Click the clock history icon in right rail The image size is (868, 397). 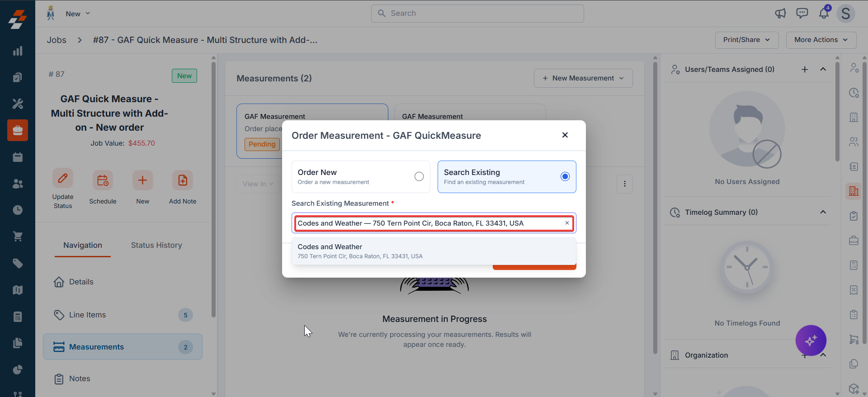click(854, 93)
